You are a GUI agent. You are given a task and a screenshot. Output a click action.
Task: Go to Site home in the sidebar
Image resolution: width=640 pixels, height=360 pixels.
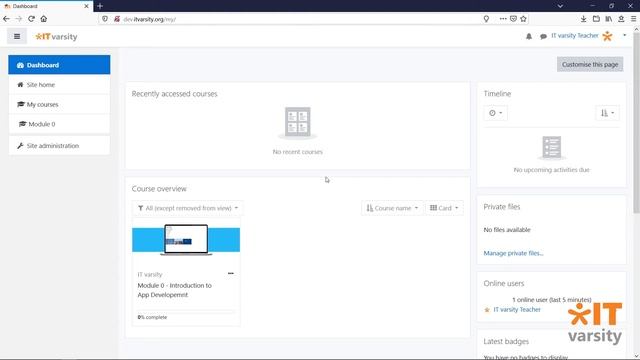(59, 85)
